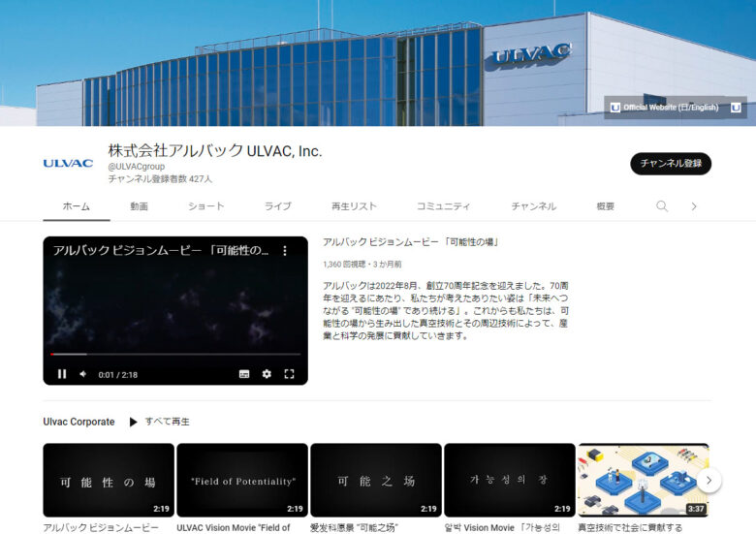This screenshot has width=756, height=534.
Task: Enter fullscreen mode on the video
Action: (x=289, y=374)
